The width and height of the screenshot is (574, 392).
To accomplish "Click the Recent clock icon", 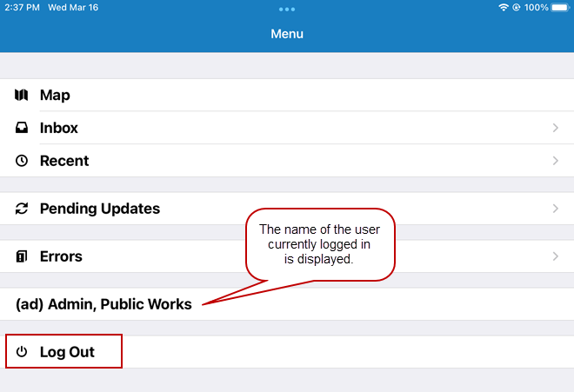I will (x=22, y=161).
